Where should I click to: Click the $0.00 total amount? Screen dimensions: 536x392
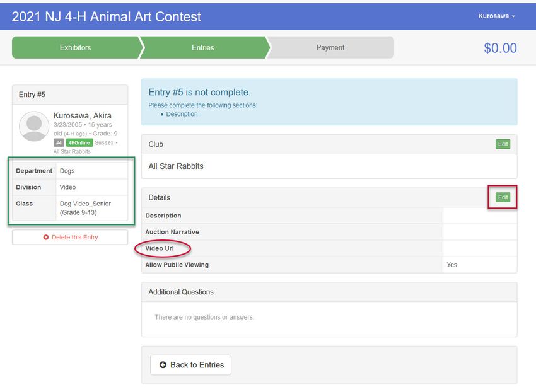click(500, 48)
